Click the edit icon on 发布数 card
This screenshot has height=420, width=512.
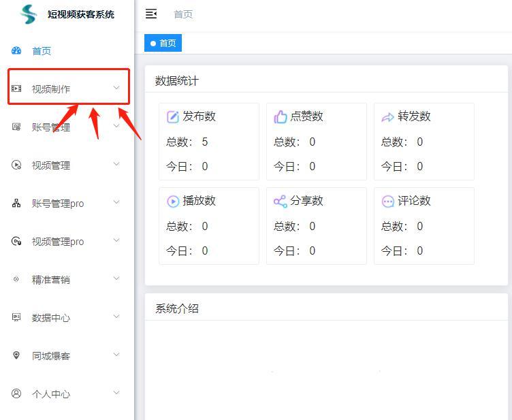pyautogui.click(x=173, y=116)
